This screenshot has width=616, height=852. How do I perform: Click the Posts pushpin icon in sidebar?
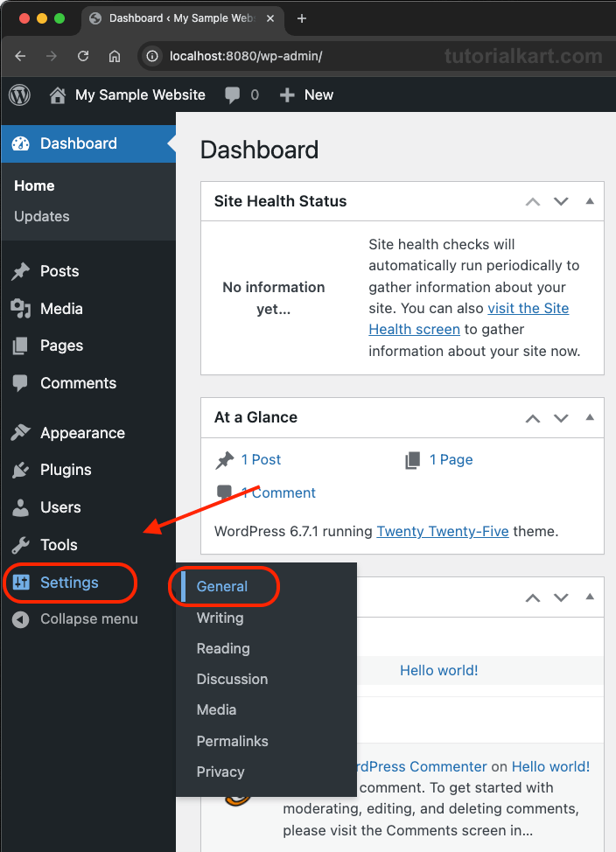21,271
